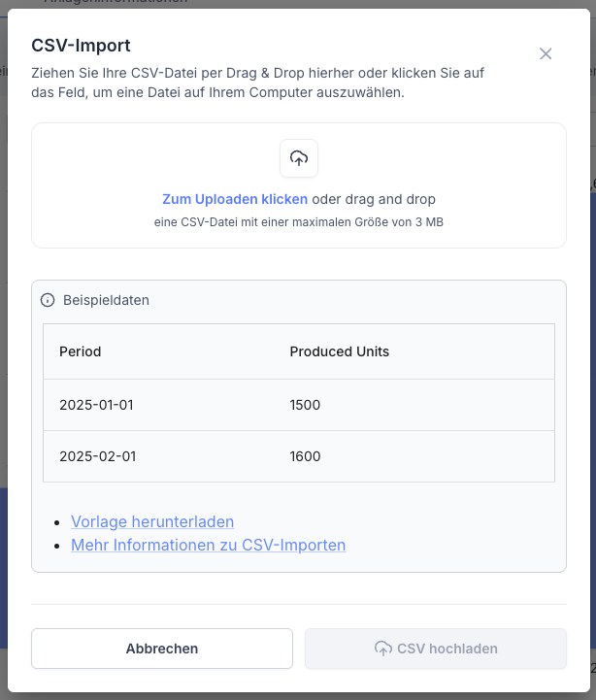The height and width of the screenshot is (700, 596).
Task: Click the cloud upload icon in the drop zone
Action: (299, 158)
